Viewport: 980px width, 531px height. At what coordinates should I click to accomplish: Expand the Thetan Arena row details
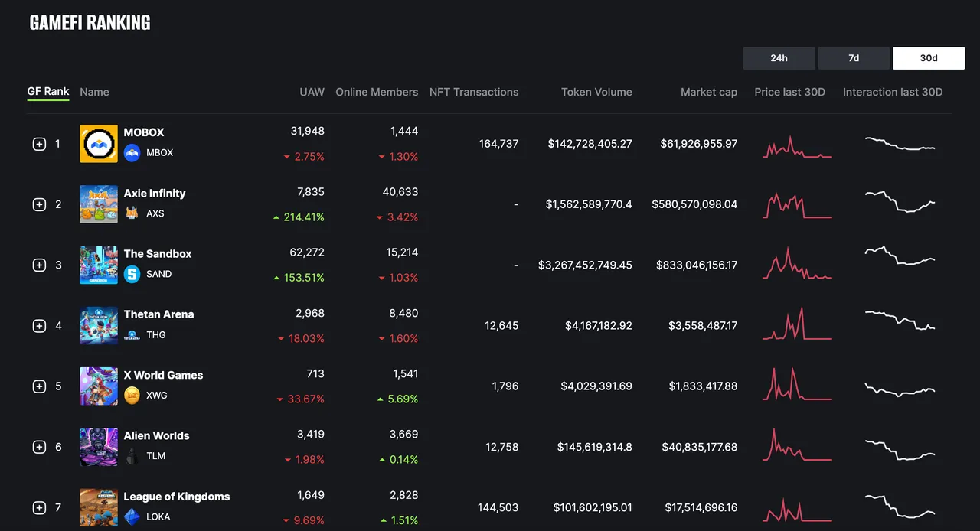coord(39,326)
